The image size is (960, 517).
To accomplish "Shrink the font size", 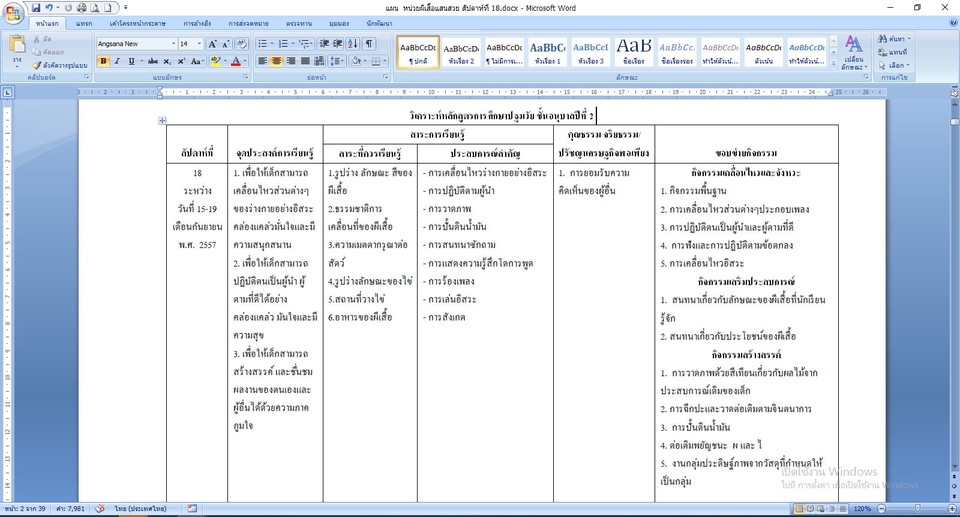I will (225, 43).
